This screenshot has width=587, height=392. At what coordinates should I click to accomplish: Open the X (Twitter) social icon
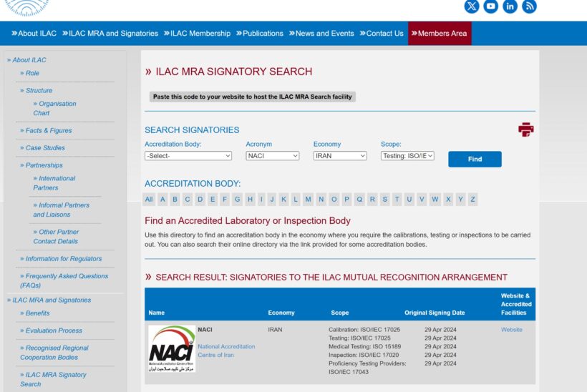tap(472, 6)
